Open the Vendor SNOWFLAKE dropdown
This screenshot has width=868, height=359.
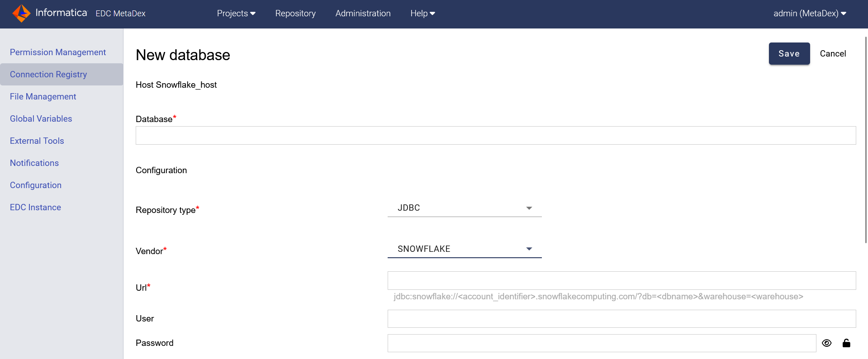coord(465,249)
